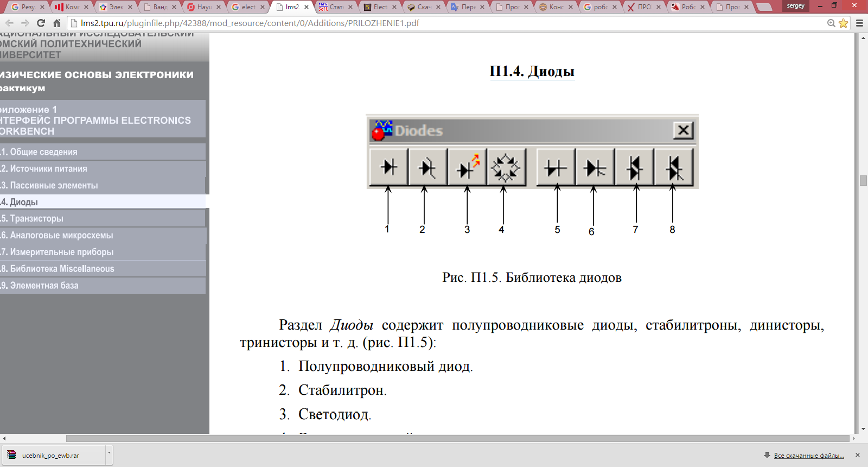Go back to the previous page
Viewport: 868px width, 467px height.
10,23
